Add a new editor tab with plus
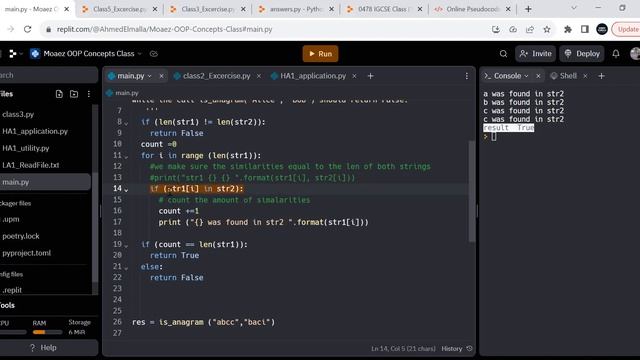640x360 pixels. [370, 76]
